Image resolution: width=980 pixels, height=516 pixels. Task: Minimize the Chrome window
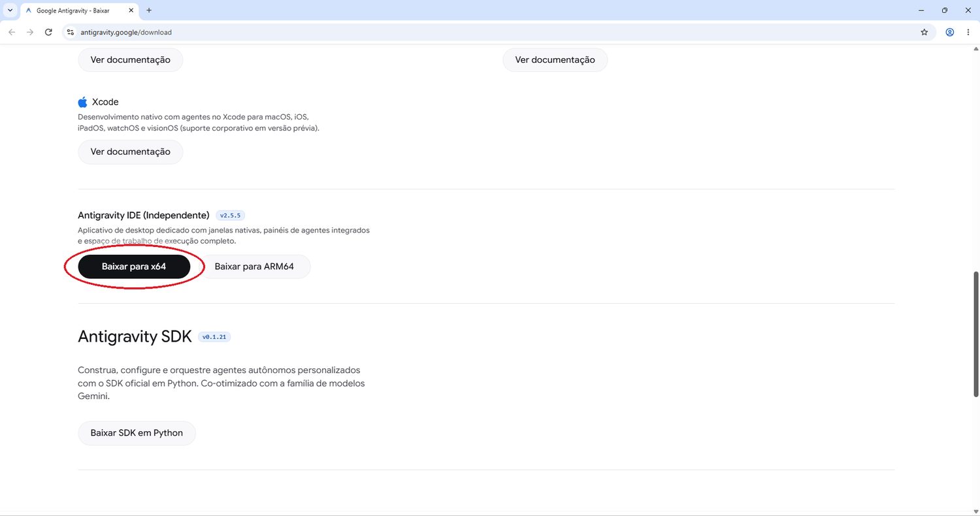click(x=921, y=10)
